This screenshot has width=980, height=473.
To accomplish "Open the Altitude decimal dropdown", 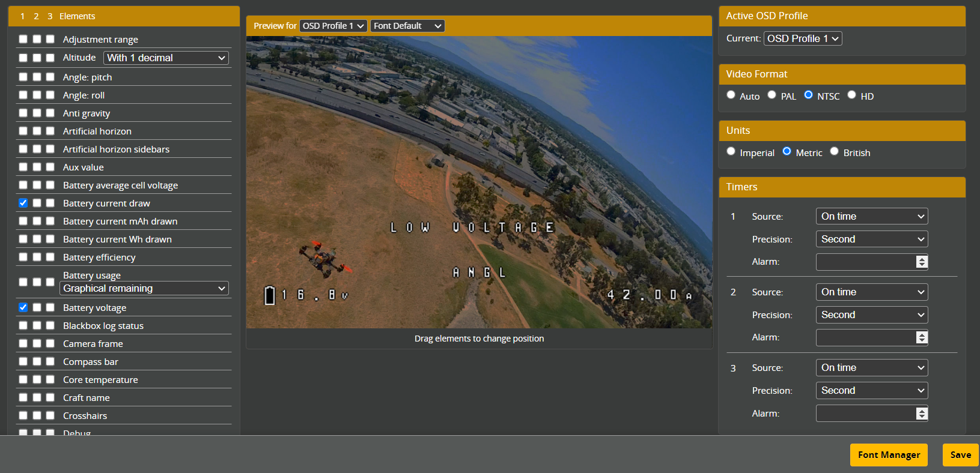I will point(166,58).
